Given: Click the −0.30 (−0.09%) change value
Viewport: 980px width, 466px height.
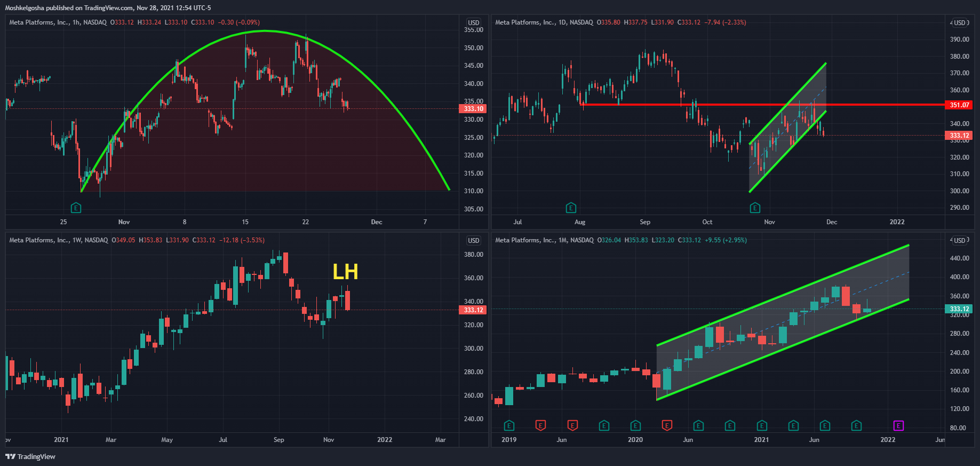Looking at the screenshot, I should [239, 22].
